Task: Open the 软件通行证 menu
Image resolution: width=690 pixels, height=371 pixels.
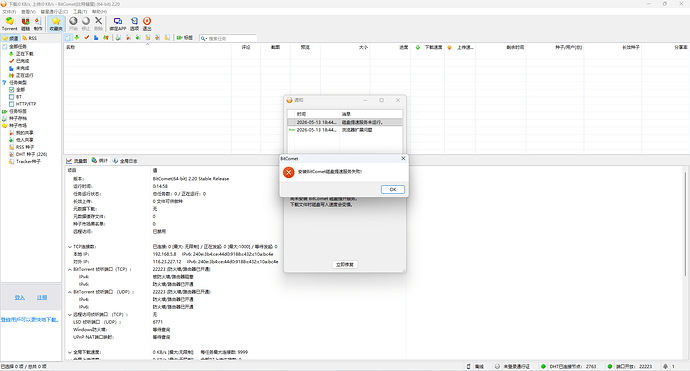Action: (x=54, y=11)
